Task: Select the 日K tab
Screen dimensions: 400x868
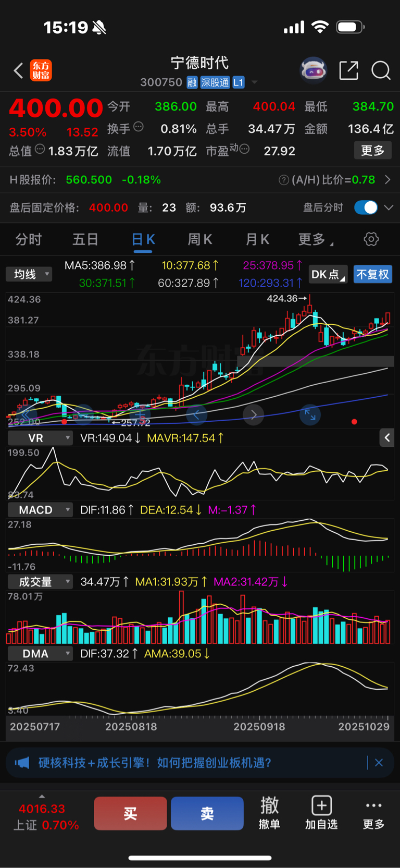Action: pos(143,239)
